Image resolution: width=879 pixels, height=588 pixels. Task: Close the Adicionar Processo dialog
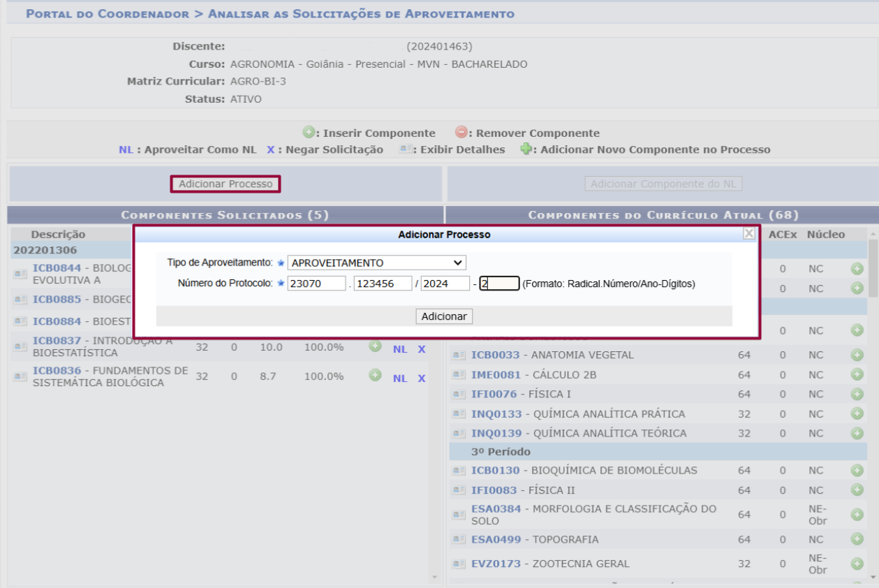[748, 234]
